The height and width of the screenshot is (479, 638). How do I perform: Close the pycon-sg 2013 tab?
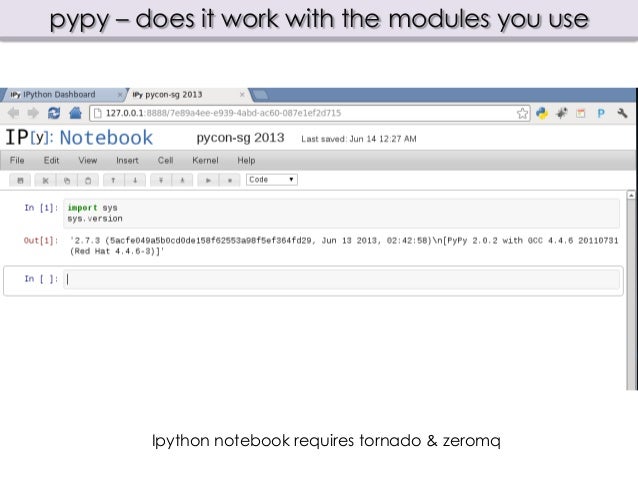click(242, 94)
